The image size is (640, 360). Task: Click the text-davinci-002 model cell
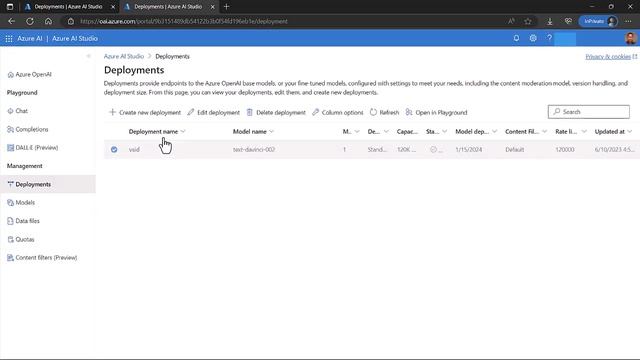253,149
